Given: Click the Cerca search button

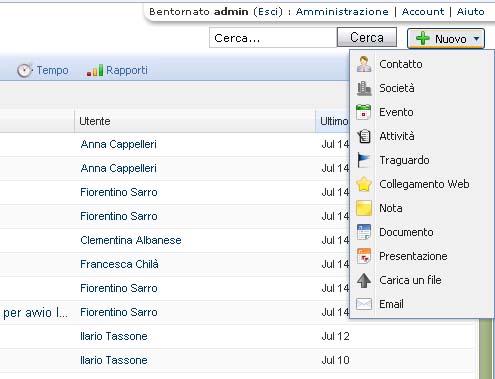Looking at the screenshot, I should pos(367,37).
